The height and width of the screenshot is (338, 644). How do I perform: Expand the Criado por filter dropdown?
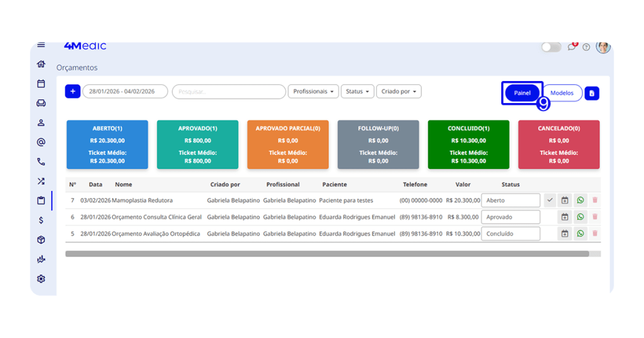(399, 92)
